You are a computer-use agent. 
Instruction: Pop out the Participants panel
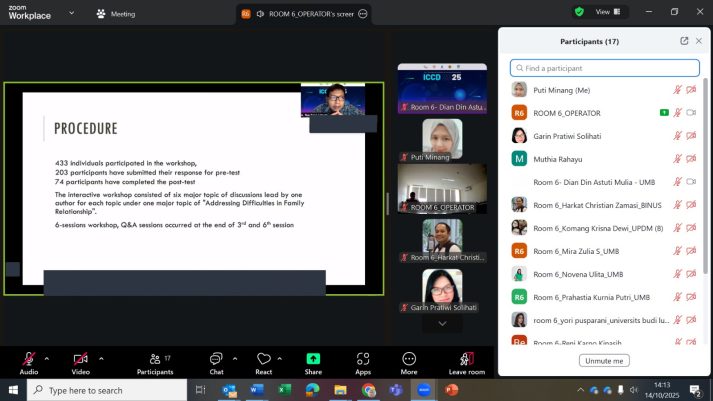[684, 41]
